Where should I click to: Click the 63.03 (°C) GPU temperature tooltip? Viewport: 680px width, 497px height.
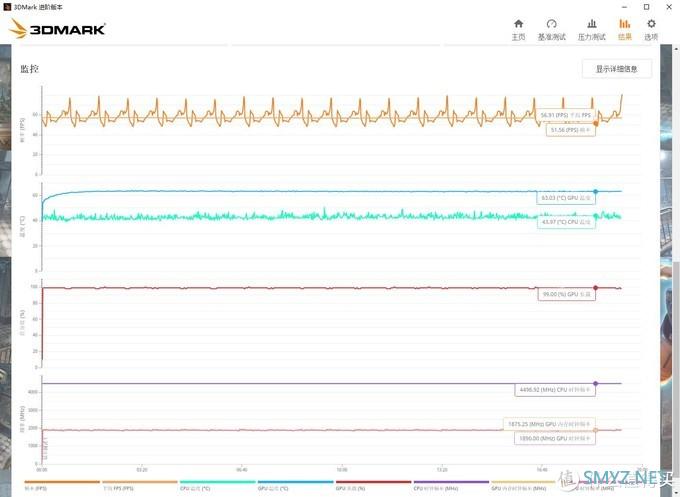click(x=566, y=198)
